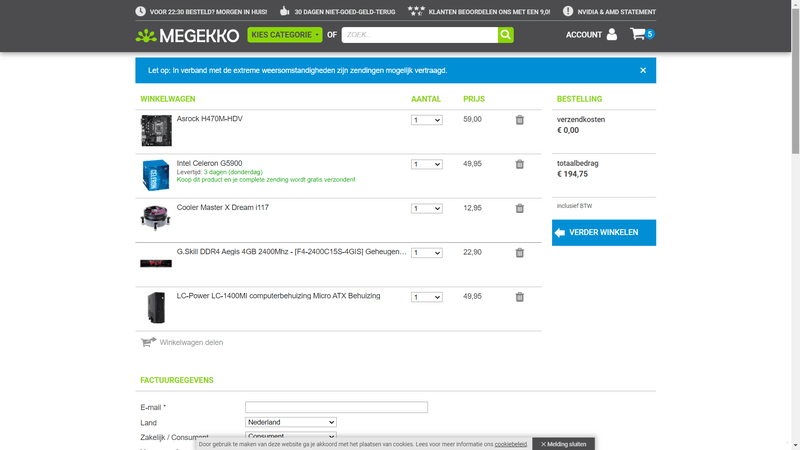Delete Asrock H470M-HDV from cart
This screenshot has height=450, width=800.
519,120
